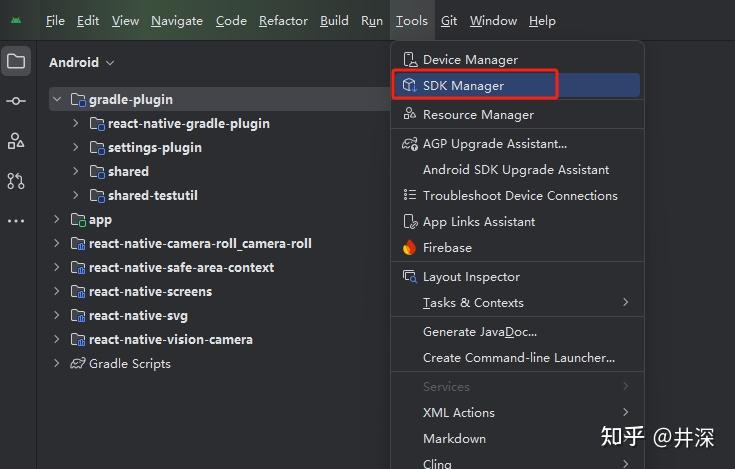Viewport: 735px width, 469px height.
Task: Open the Project tool window folder icon
Action: pyautogui.click(x=16, y=61)
